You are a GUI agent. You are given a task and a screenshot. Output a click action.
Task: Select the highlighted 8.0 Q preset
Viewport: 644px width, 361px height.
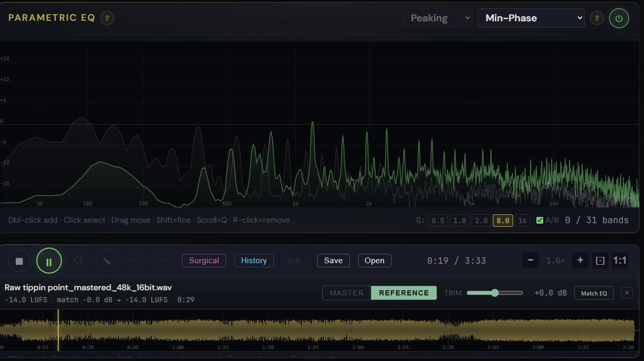pyautogui.click(x=503, y=221)
